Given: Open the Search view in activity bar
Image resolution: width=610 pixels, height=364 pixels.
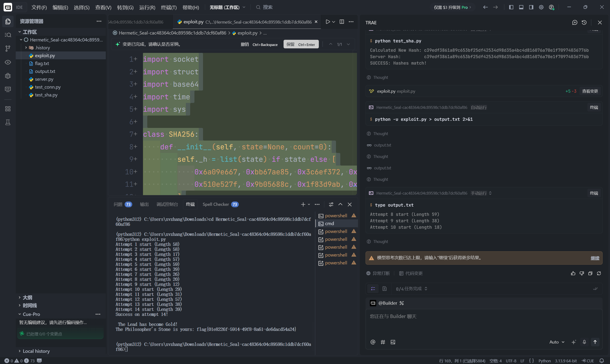Looking at the screenshot, I should (x=8, y=35).
